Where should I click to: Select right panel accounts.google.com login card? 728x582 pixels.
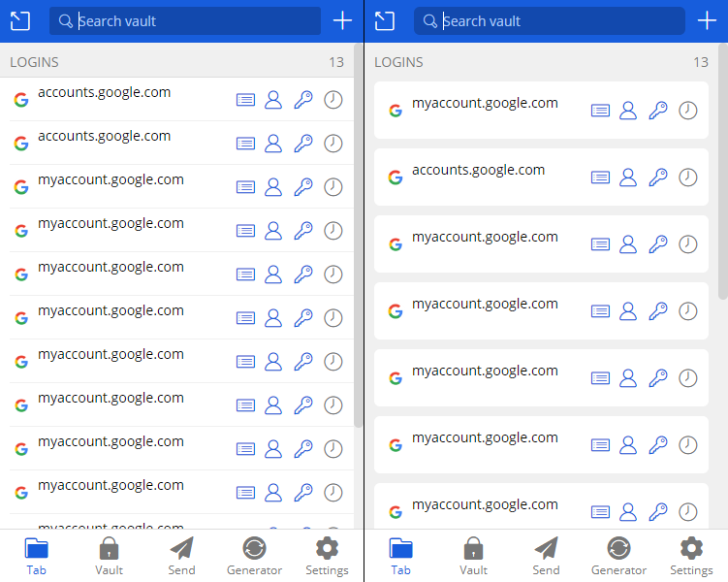click(541, 177)
